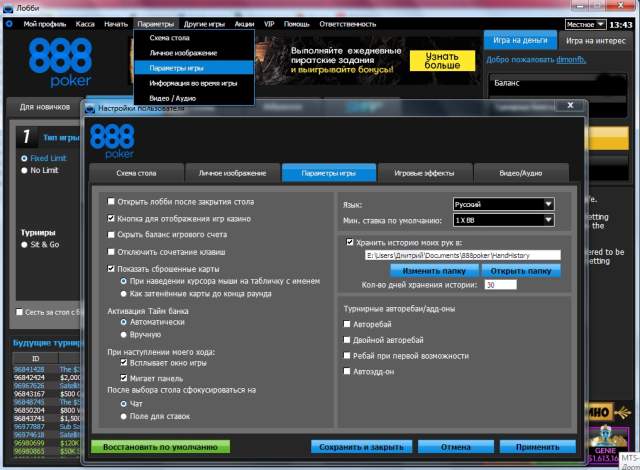Viewport: 640px width, 470px height.
Task: Choose Автоматически for time bank activation
Action: 124,322
